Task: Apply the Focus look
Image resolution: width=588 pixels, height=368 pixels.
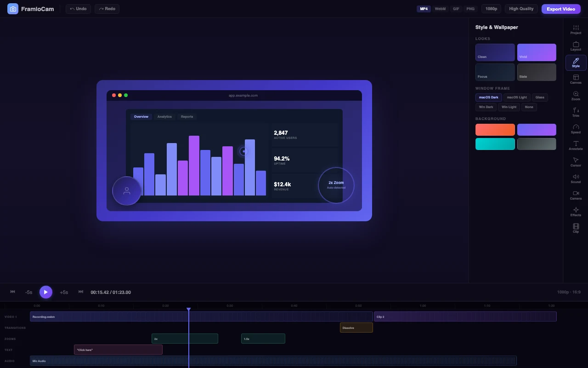Action: tap(495, 72)
